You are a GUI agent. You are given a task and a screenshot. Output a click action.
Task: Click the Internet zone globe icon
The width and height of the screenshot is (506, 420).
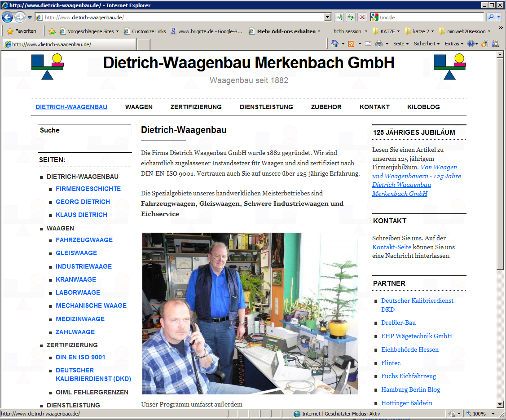click(297, 414)
